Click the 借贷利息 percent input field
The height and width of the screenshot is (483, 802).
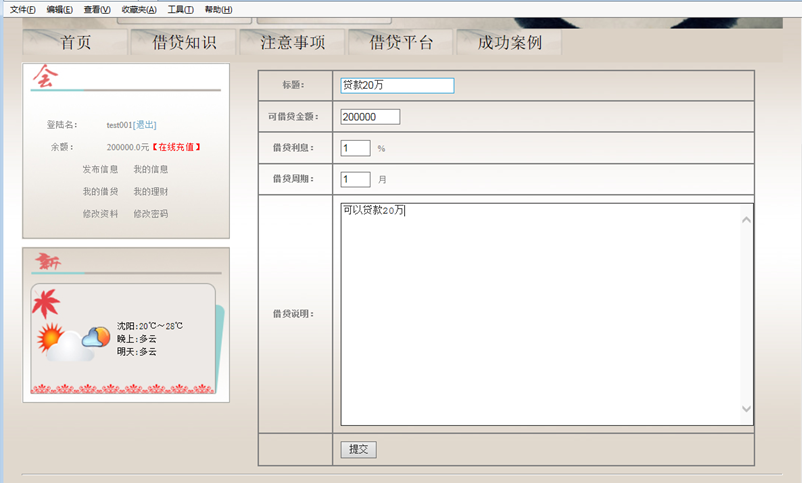[x=355, y=148]
